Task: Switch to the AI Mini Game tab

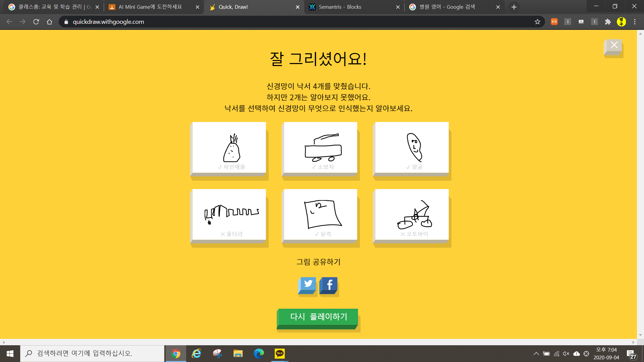Action: coord(150,7)
